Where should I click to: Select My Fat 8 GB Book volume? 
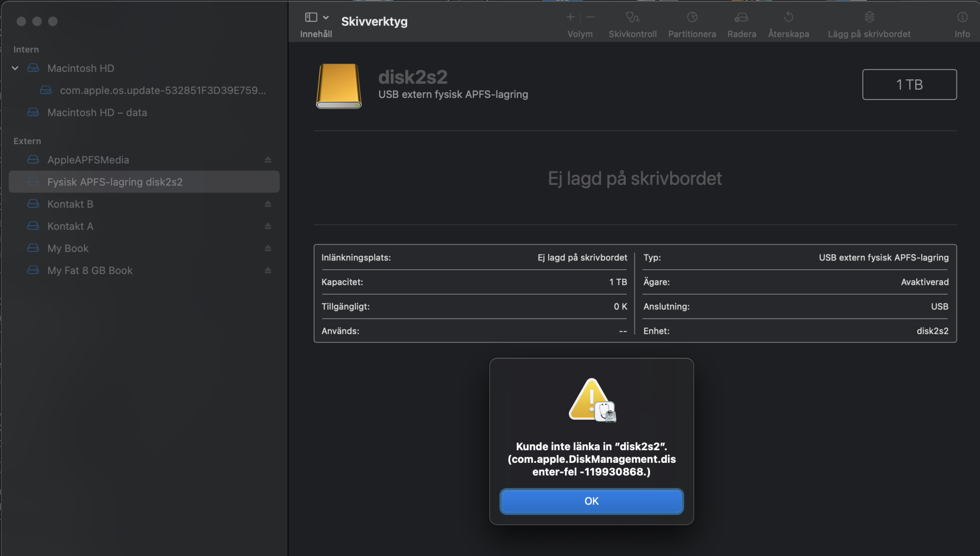[90, 270]
